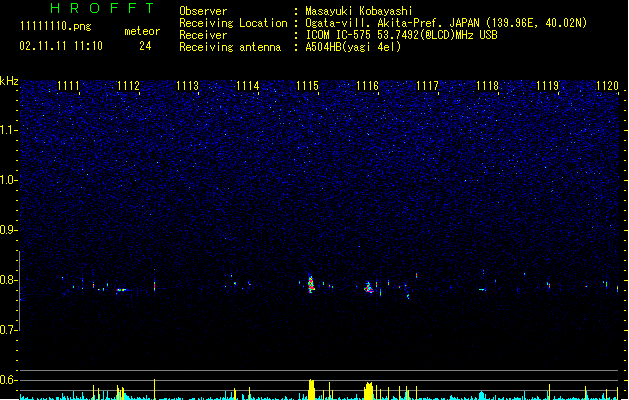Click the 0.8 kHz axis label
The height and width of the screenshot is (400, 629).
8,280
